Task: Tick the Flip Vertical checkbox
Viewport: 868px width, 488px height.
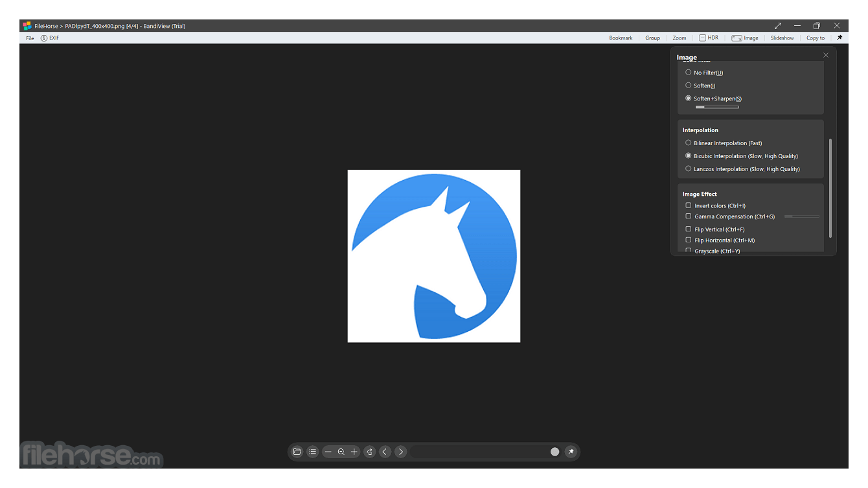Action: pos(689,229)
